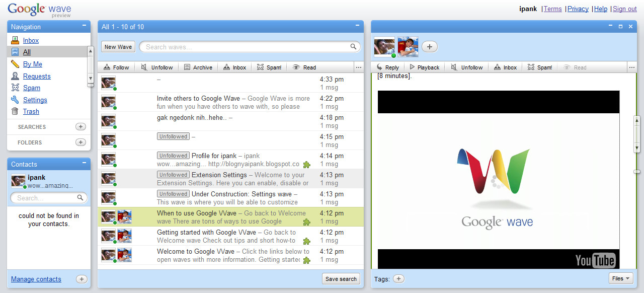Click extension puzzle icon on 'When to use' row
644x293 pixels.
pyautogui.click(x=306, y=222)
